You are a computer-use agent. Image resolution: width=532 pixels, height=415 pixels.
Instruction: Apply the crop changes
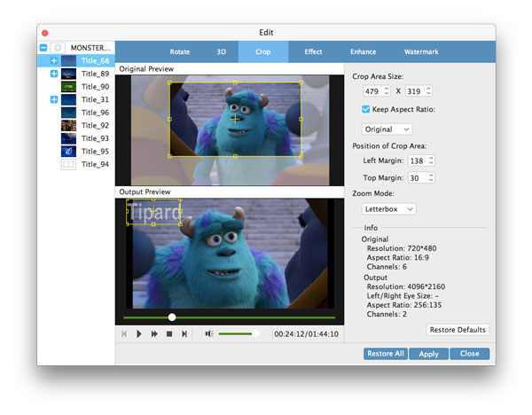428,354
